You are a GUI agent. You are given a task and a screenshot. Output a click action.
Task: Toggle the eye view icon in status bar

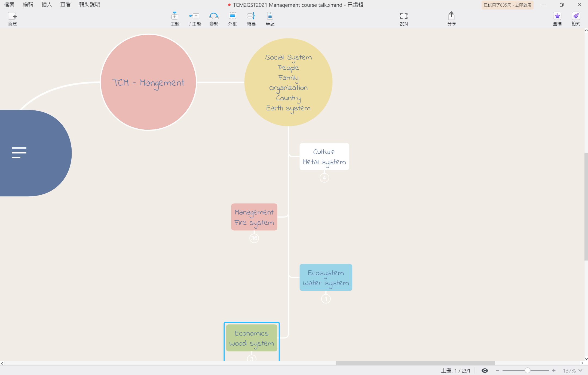pyautogui.click(x=485, y=370)
